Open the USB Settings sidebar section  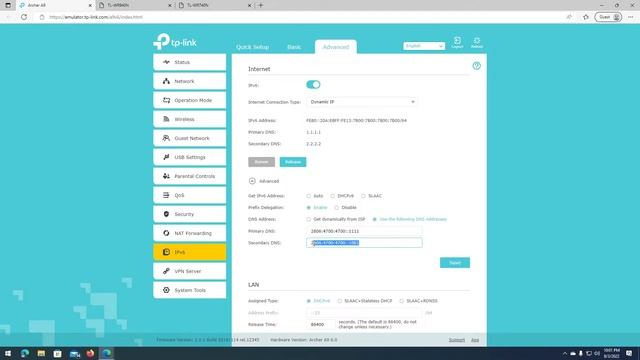coord(189,157)
